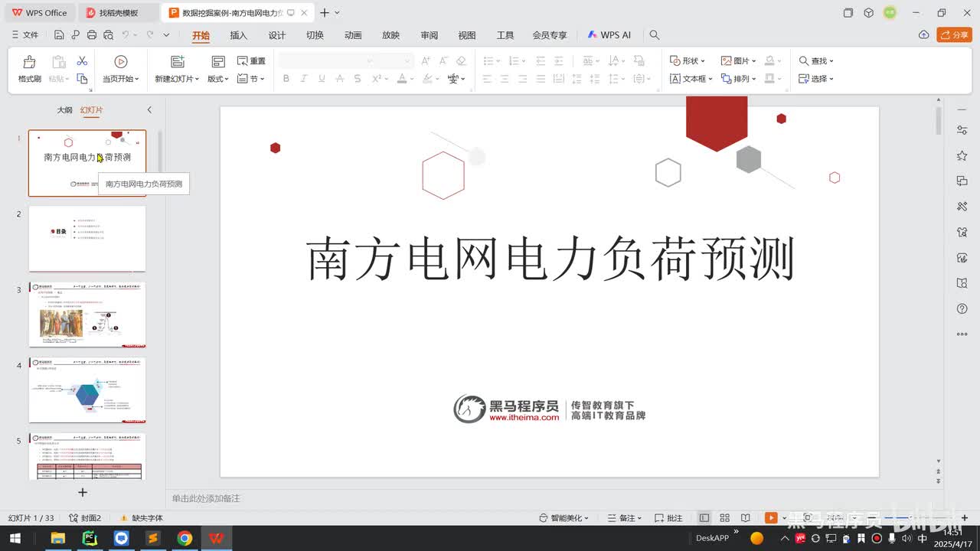Open the Transitions (切换) ribbon tab
Image resolution: width=980 pixels, height=551 pixels.
pos(315,35)
